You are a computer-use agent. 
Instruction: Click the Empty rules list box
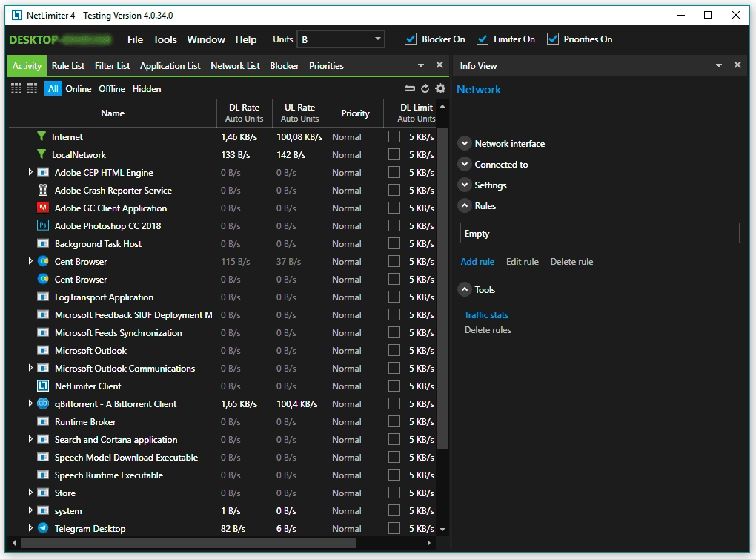pos(600,233)
